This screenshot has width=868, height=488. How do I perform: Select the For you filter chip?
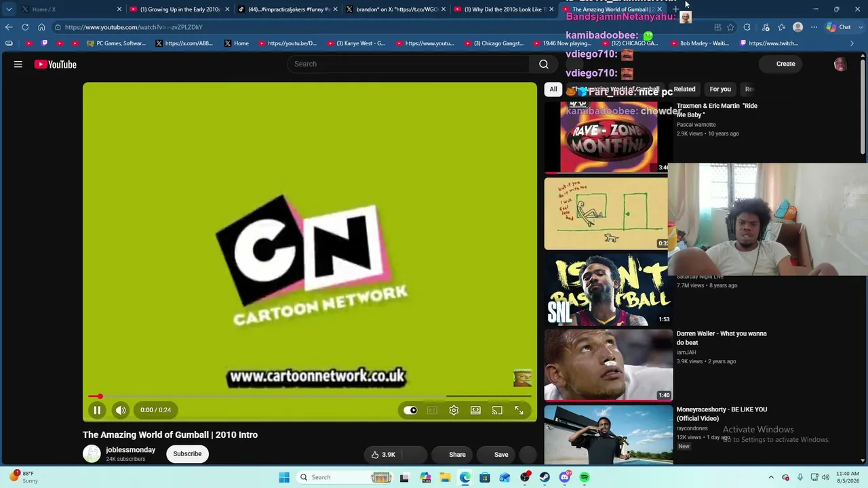point(720,89)
